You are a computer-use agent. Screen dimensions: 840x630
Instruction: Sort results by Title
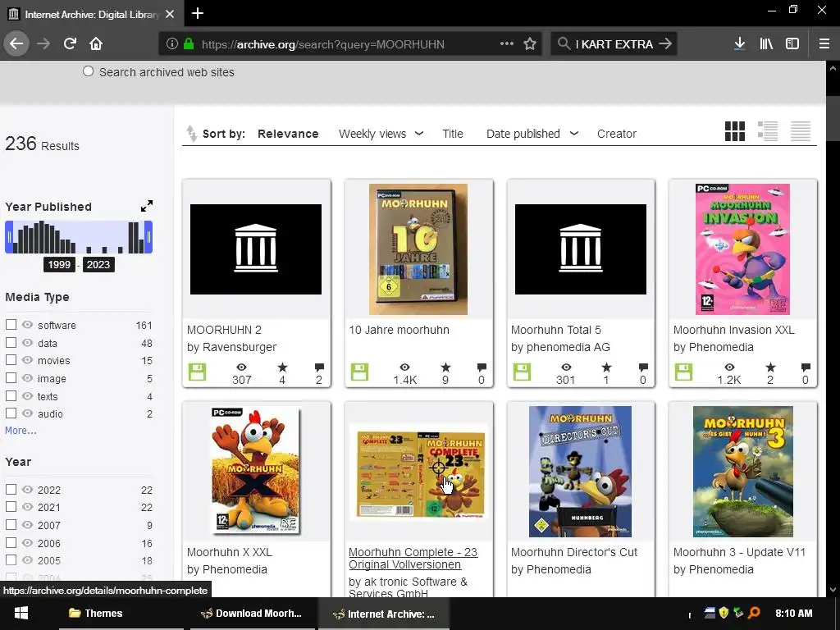pos(453,134)
